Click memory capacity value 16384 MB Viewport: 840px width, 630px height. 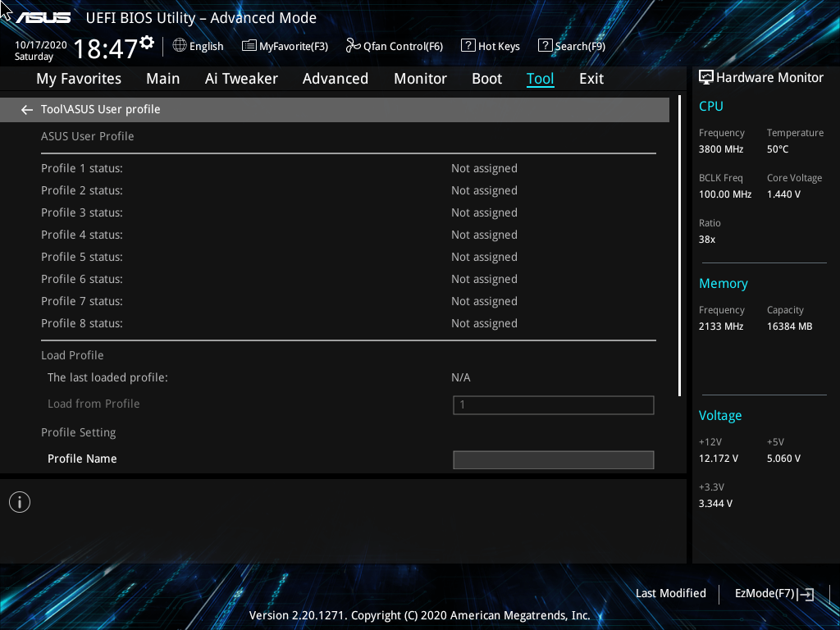click(x=790, y=326)
